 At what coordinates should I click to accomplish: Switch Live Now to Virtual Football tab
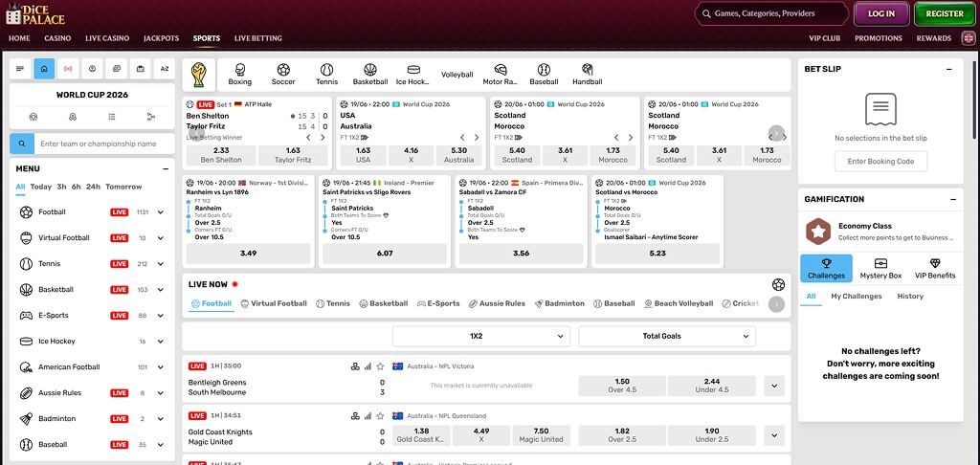274,303
